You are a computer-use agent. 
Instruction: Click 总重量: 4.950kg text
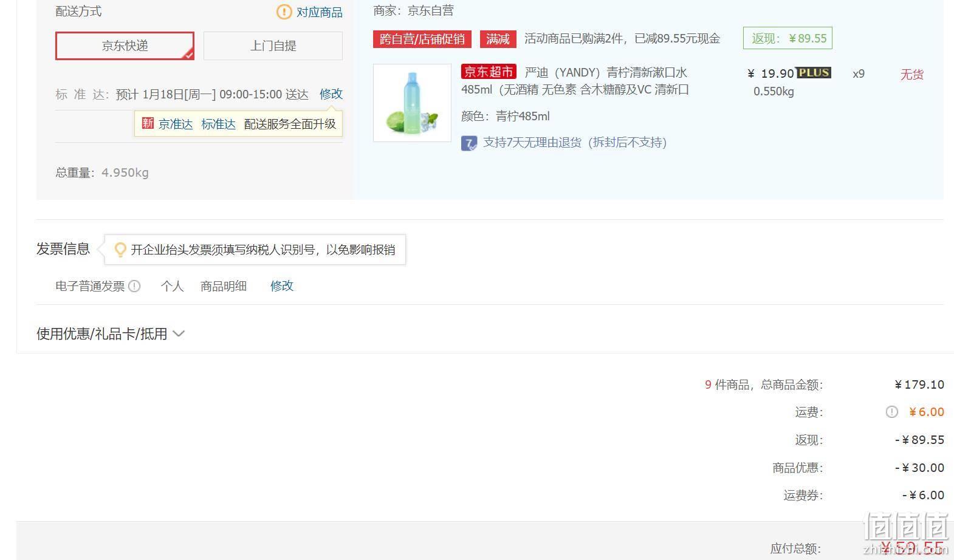(102, 172)
